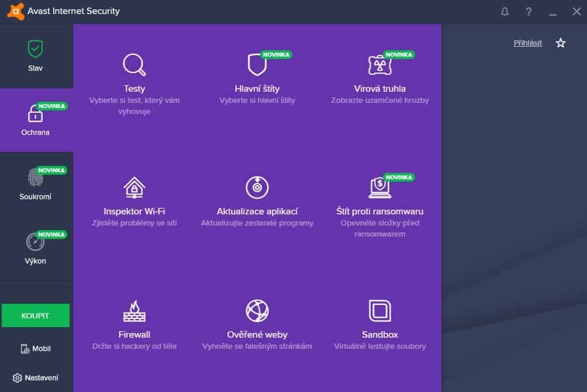
Task: Open the Testy magnifier icon
Action: tap(134, 65)
